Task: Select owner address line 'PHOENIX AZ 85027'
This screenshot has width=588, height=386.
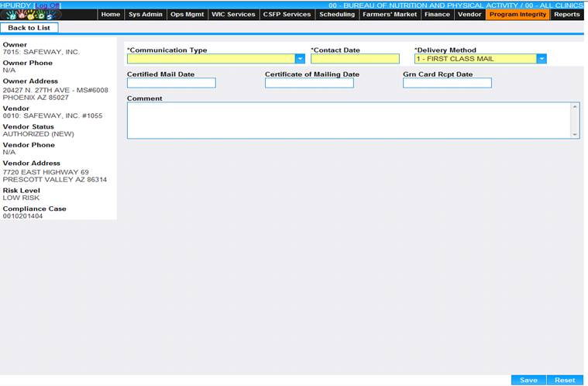Action: pyautogui.click(x=36, y=98)
